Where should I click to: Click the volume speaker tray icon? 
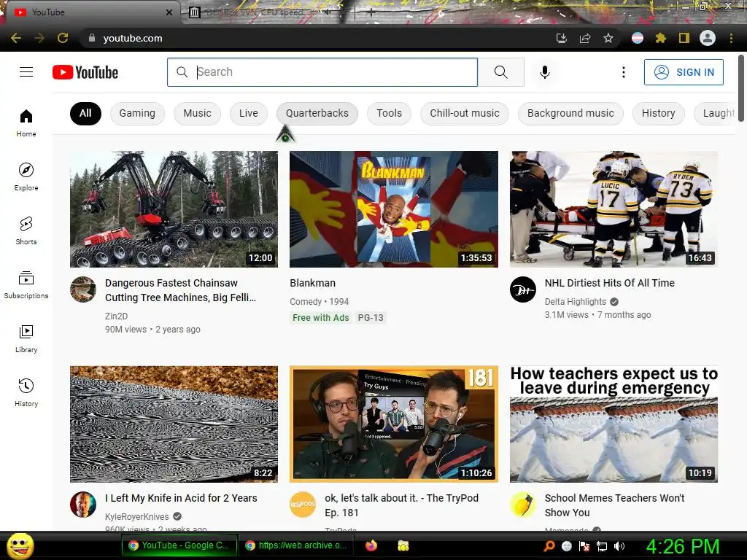[619, 545]
